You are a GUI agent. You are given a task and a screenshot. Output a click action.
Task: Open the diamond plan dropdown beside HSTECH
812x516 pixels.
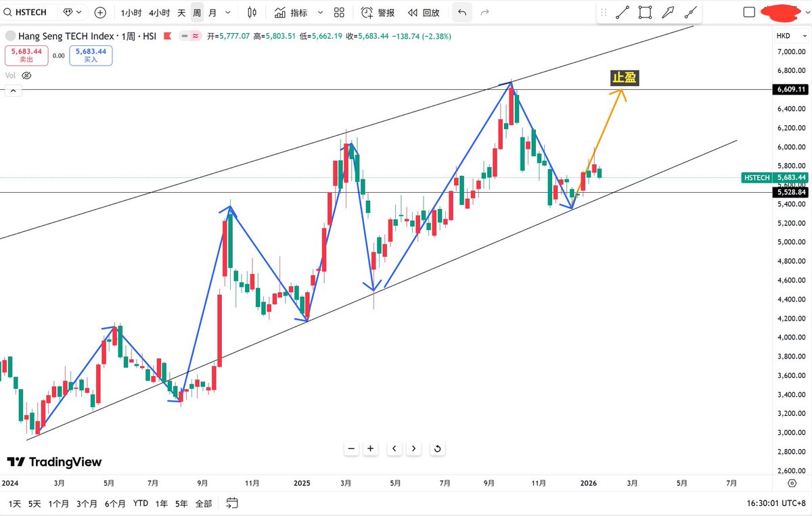[x=72, y=12]
